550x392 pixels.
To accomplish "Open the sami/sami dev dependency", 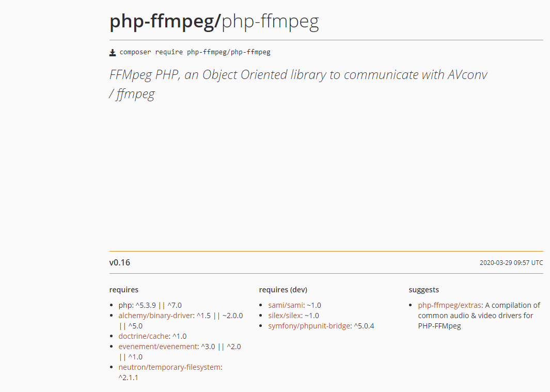I will (286, 305).
